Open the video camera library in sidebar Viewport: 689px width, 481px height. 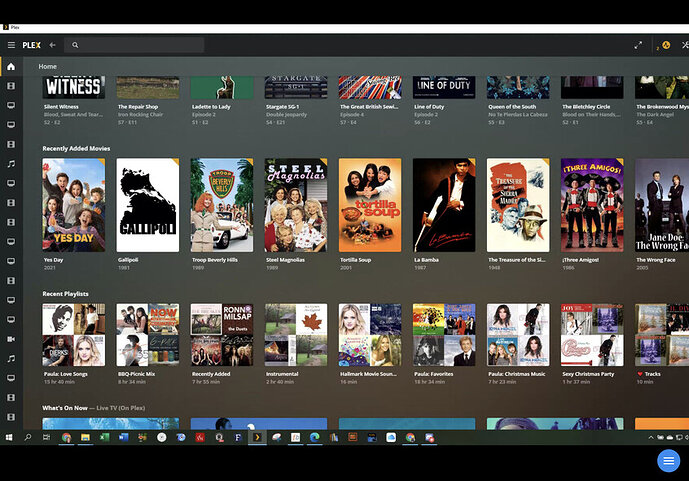tap(11, 339)
